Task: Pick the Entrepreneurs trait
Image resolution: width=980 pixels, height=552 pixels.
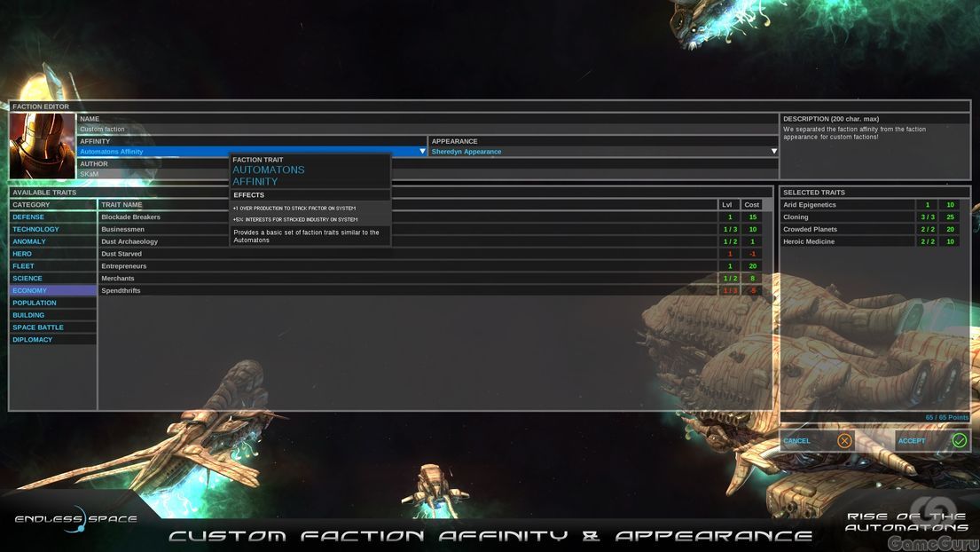Action: (x=407, y=266)
